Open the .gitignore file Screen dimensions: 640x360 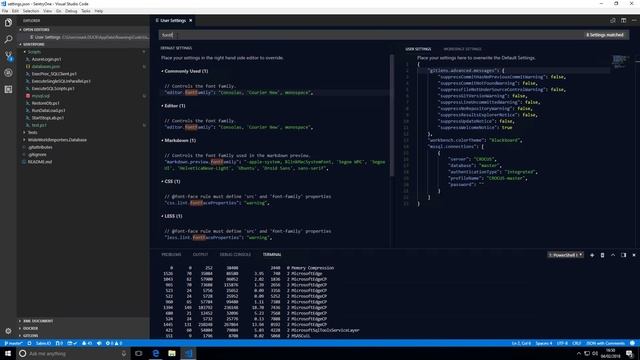pyautogui.click(x=37, y=154)
